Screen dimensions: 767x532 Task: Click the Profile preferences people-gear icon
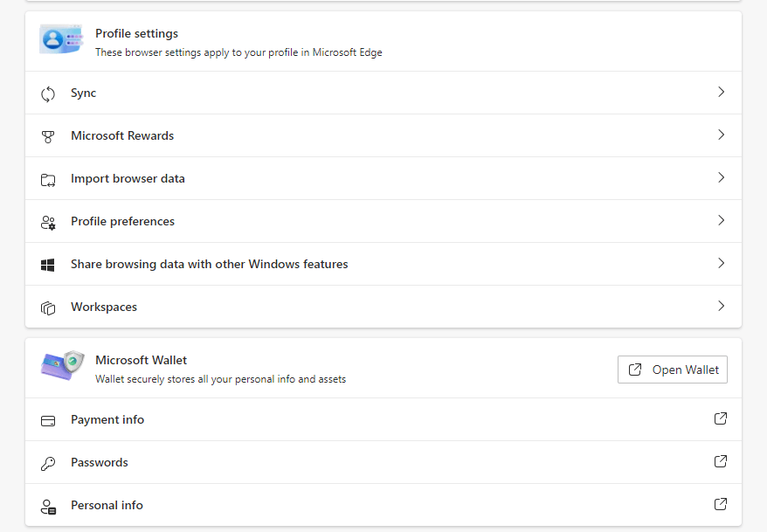(x=48, y=223)
